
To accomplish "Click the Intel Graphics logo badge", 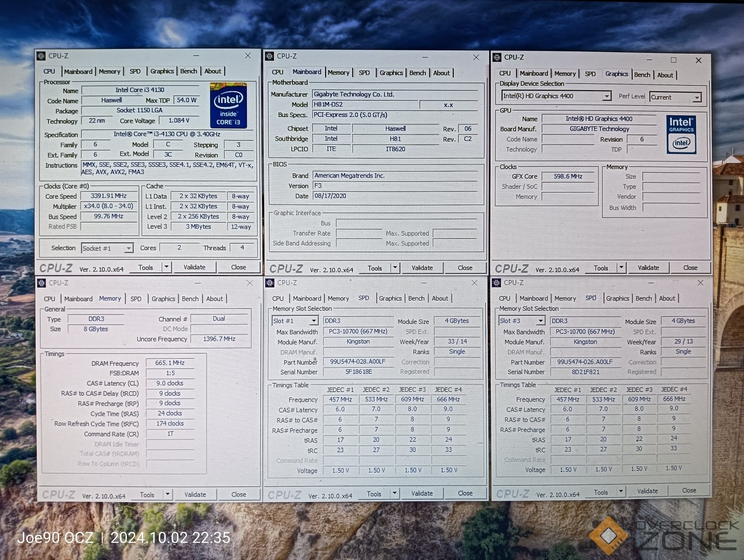I will coord(681,134).
